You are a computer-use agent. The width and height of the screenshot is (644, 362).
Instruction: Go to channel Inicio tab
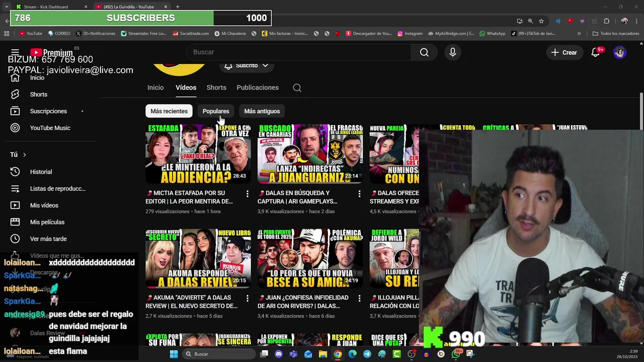click(155, 87)
